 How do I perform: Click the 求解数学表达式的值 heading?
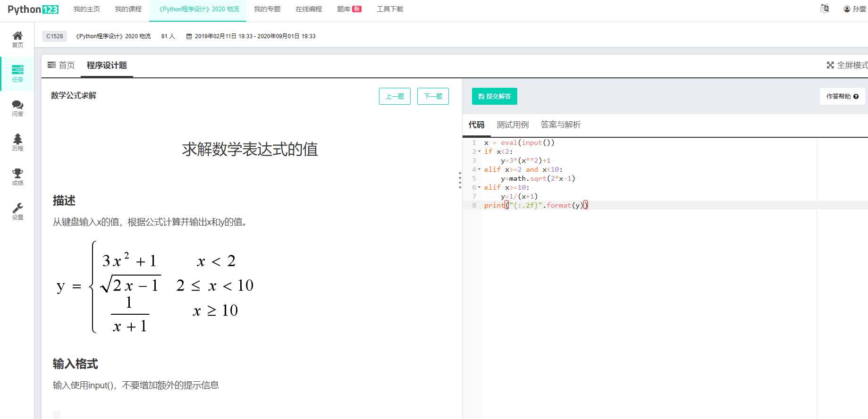[x=250, y=150]
